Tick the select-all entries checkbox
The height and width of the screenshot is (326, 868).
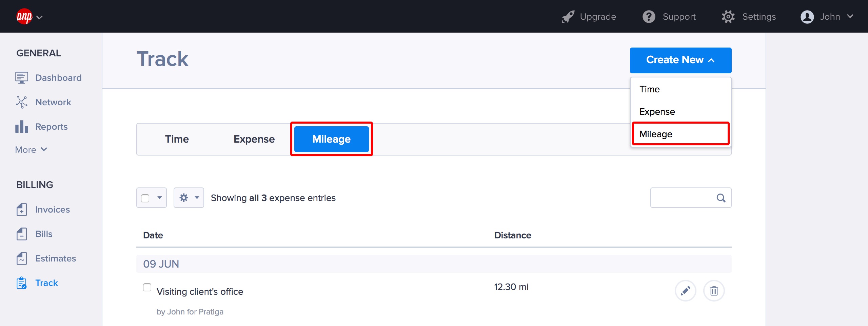pos(145,198)
